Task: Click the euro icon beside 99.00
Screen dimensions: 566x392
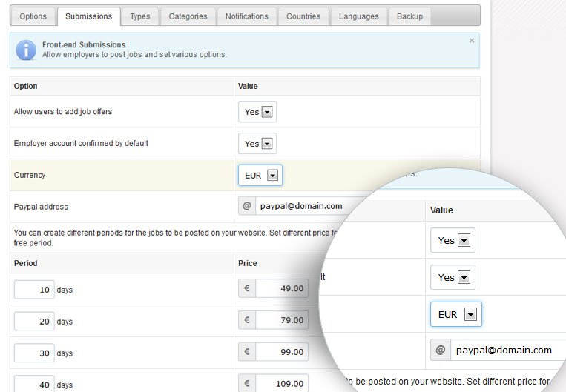Action: (x=247, y=351)
